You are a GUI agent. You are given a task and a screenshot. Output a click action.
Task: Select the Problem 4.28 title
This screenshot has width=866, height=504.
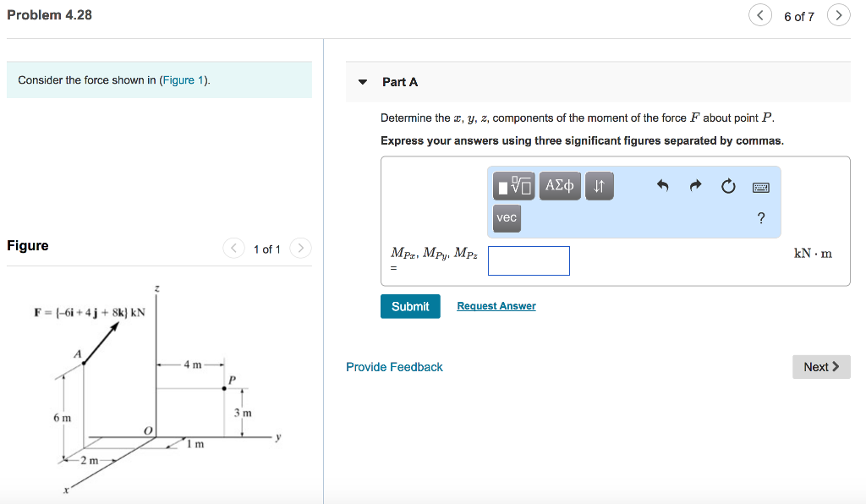click(49, 14)
